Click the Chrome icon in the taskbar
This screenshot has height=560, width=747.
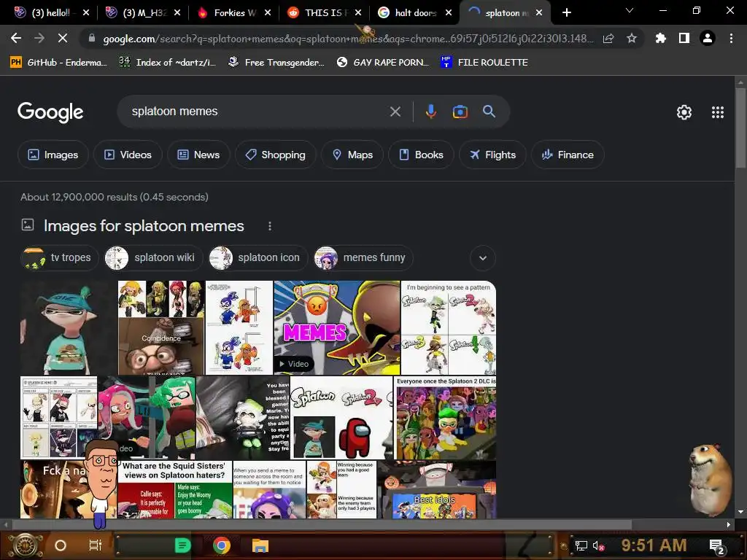click(222, 545)
